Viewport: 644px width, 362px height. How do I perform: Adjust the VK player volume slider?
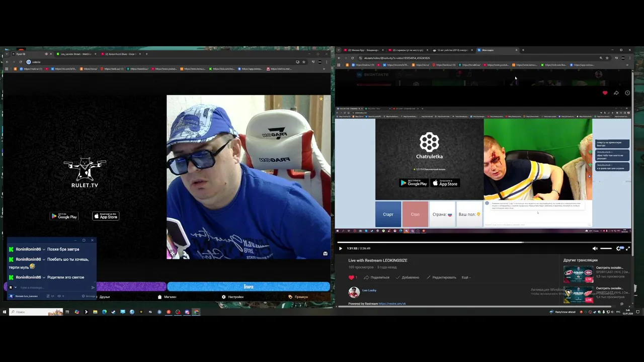[606, 248]
